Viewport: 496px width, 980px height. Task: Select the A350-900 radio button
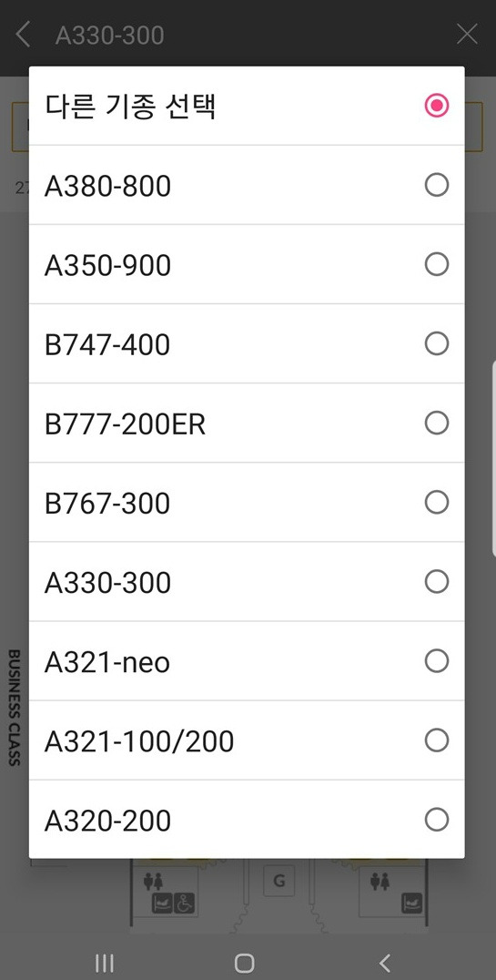click(437, 264)
